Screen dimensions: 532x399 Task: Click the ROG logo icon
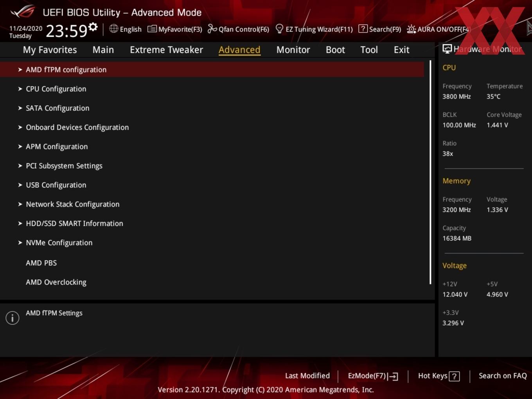(23, 12)
